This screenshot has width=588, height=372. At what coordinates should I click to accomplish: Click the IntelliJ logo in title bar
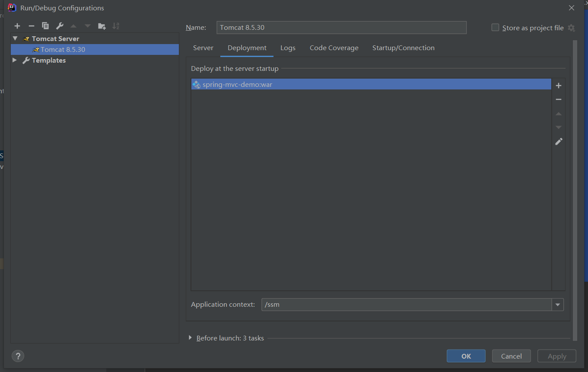click(12, 8)
